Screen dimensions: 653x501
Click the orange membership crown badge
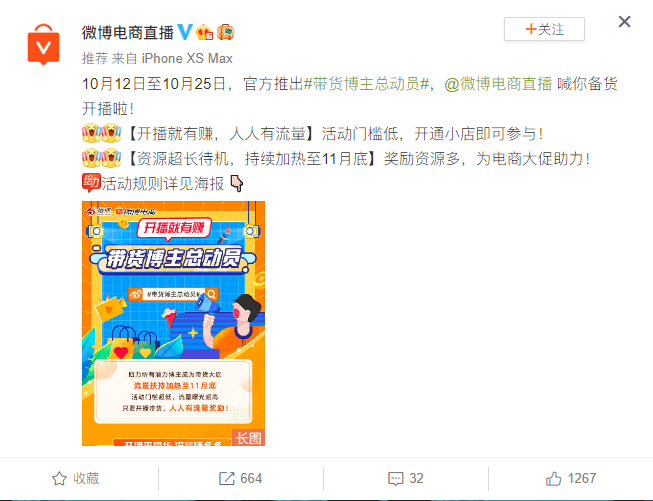[x=204, y=32]
